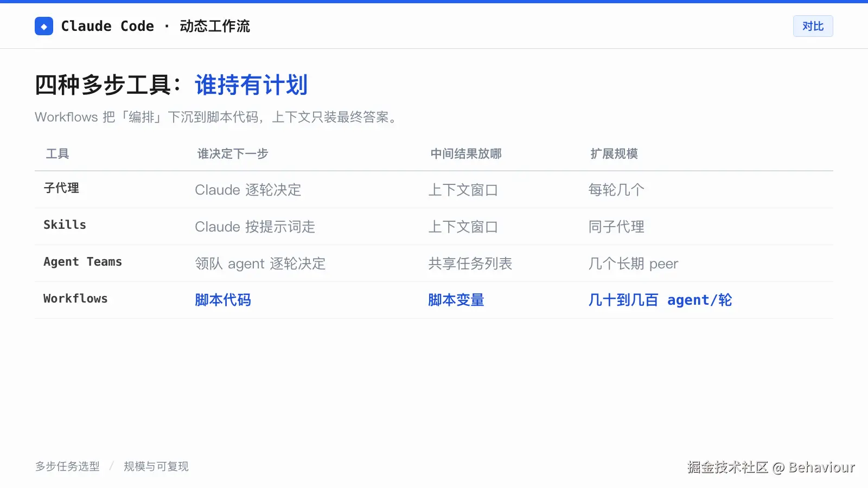Select the subtitle starting with Workflows 把「编排」
Viewport: 868px width, 488px height.
pyautogui.click(x=217, y=117)
